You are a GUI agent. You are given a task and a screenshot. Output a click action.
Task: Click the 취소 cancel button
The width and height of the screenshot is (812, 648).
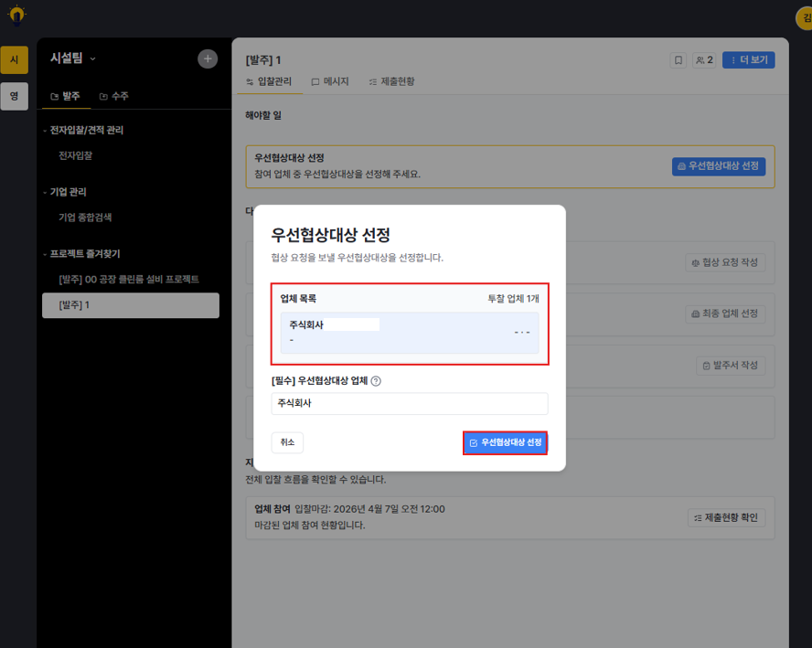pos(287,442)
